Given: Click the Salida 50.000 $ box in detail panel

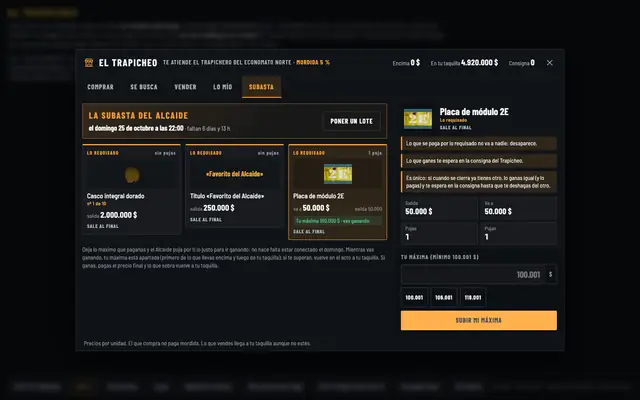Looking at the screenshot, I should click(x=439, y=208).
